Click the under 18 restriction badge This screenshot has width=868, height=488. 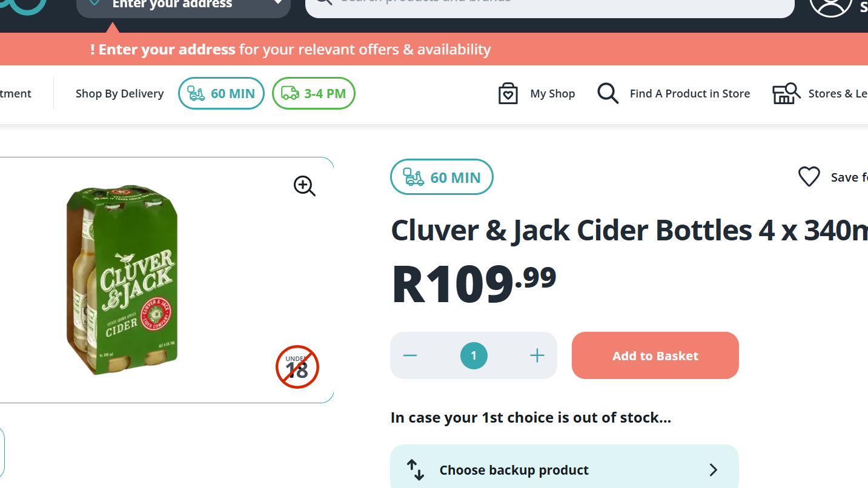[297, 367]
